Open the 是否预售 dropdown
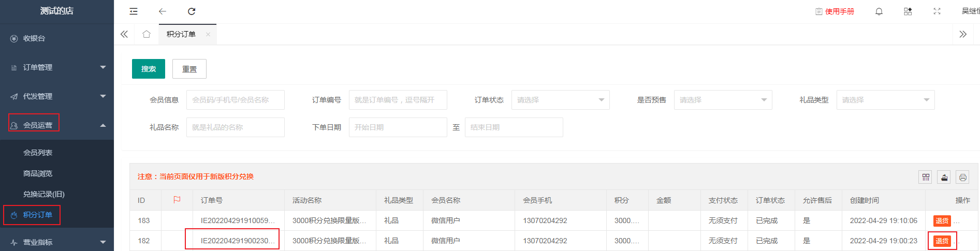The height and width of the screenshot is (251, 980). coord(723,100)
